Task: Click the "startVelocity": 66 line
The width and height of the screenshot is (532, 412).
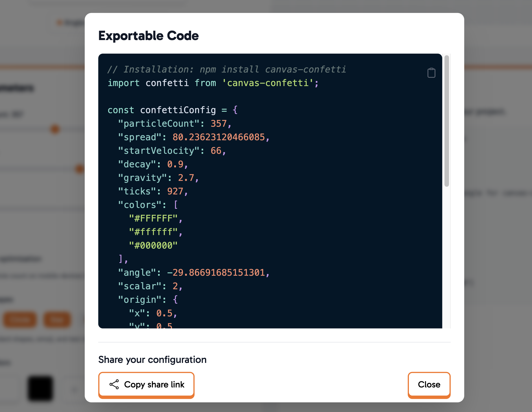Action: pyautogui.click(x=172, y=151)
